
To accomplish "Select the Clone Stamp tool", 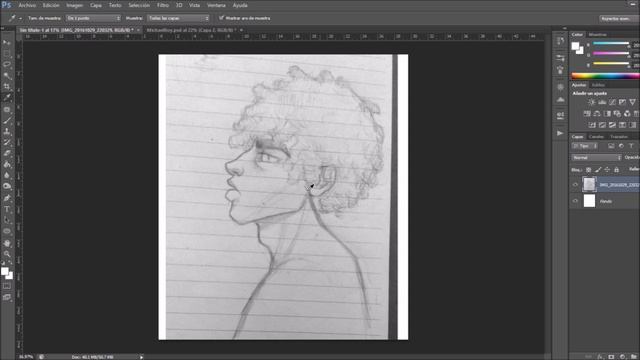I will pyautogui.click(x=7, y=131).
